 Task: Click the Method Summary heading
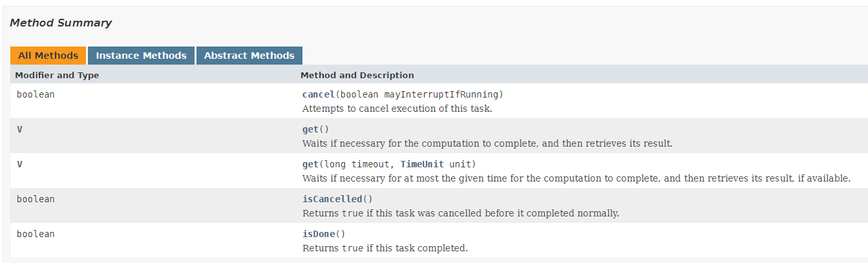pyautogui.click(x=61, y=23)
